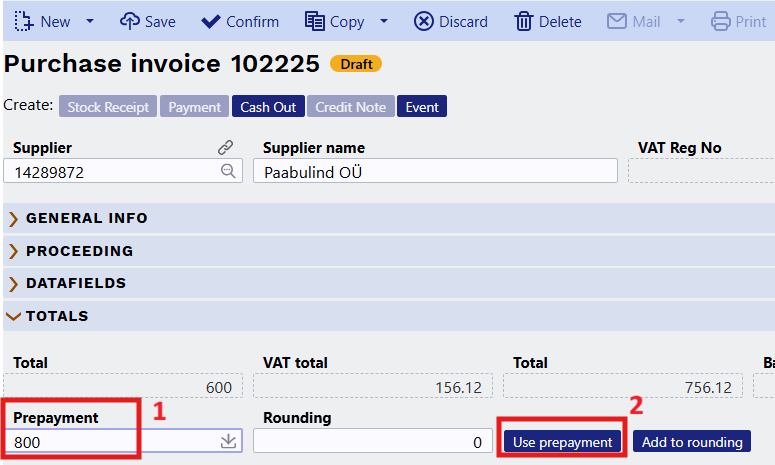Select the Total 600 field
The height and width of the screenshot is (465, 775).
pyautogui.click(x=123, y=386)
